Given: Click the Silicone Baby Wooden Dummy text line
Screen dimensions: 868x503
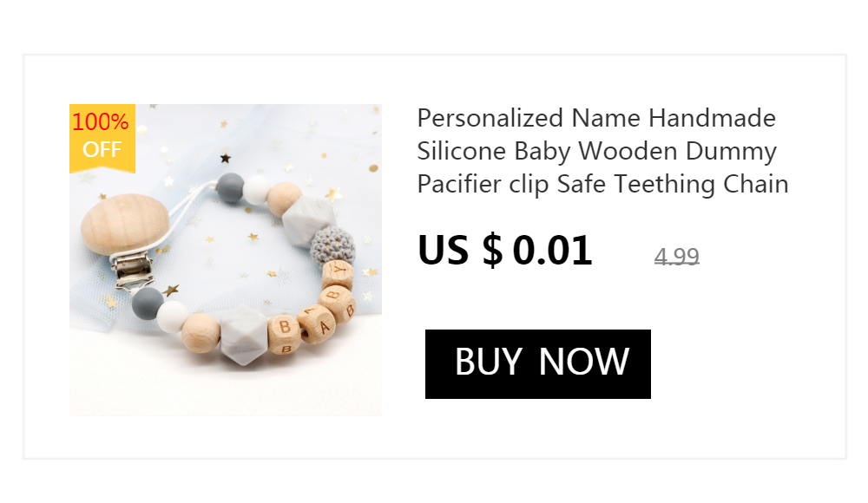Looking at the screenshot, I should click(x=597, y=151).
